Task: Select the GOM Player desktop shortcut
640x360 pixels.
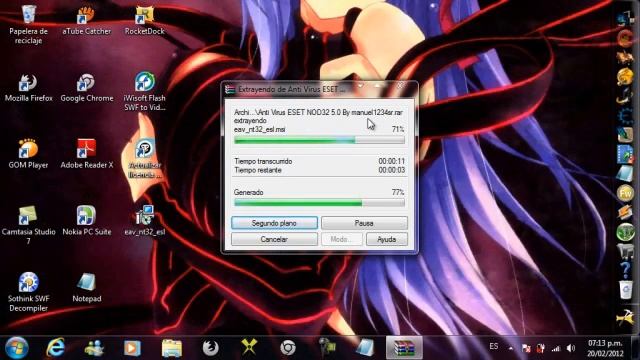Action: click(28, 154)
